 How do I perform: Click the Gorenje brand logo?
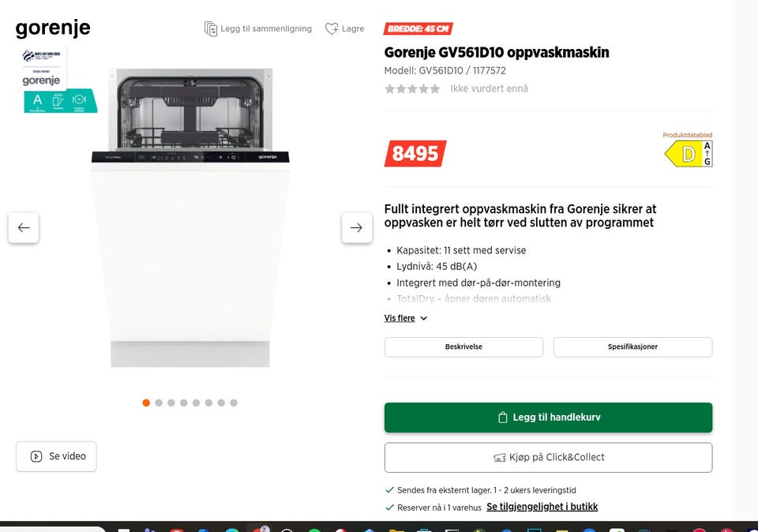(53, 28)
